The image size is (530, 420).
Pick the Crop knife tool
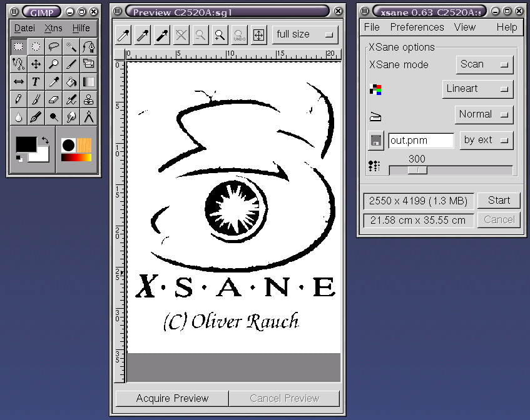pos(71,64)
